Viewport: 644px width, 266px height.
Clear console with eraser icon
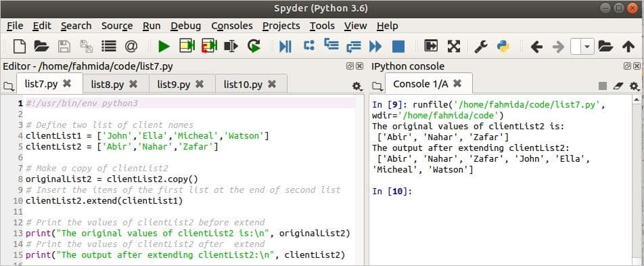pos(618,86)
